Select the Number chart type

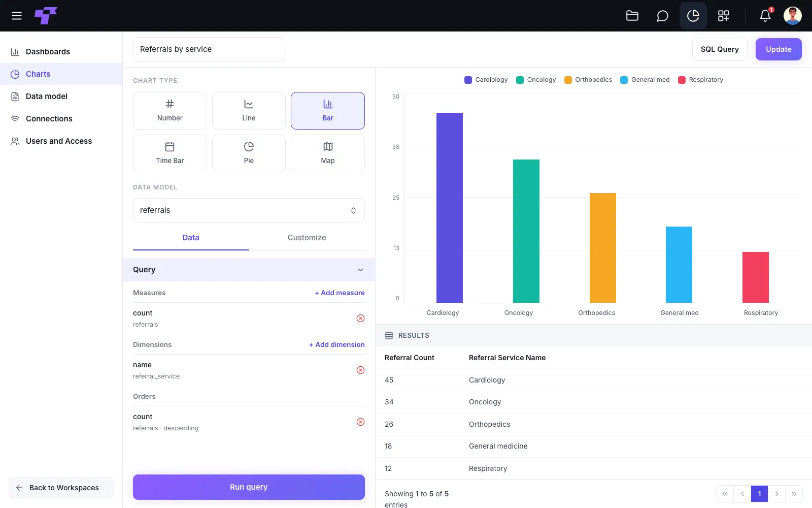point(170,111)
